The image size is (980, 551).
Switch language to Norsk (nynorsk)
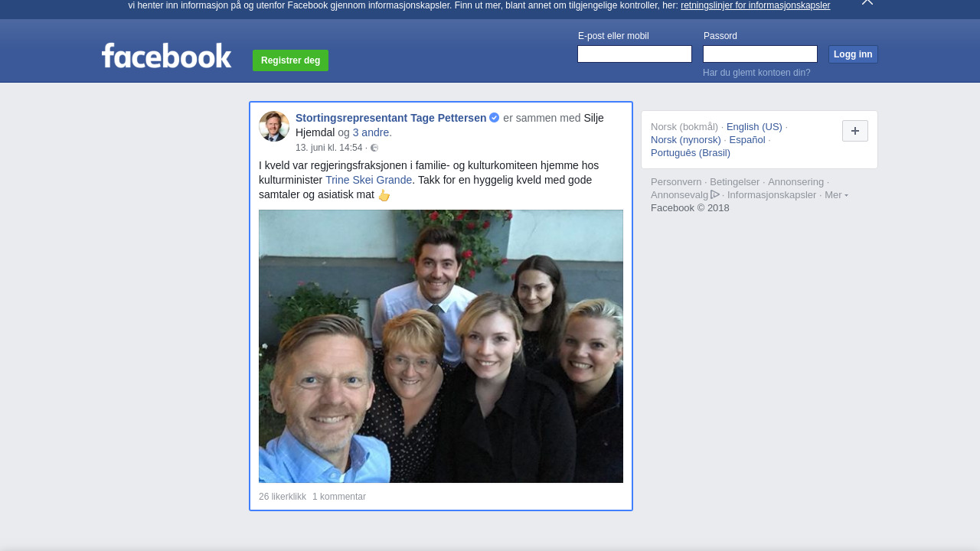coord(686,140)
